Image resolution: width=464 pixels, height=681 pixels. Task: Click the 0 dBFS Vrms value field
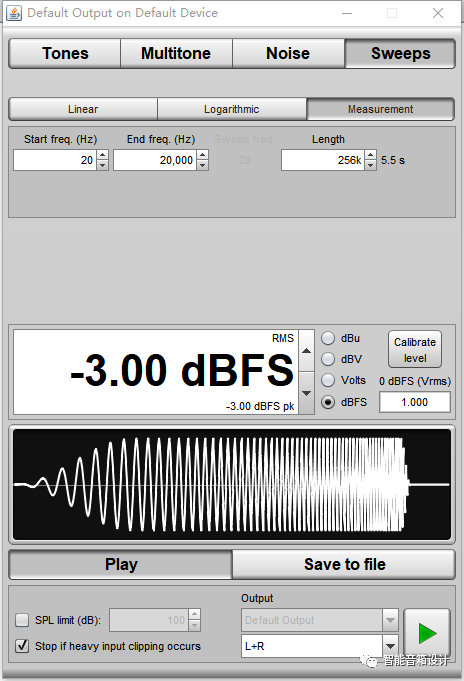click(x=415, y=402)
